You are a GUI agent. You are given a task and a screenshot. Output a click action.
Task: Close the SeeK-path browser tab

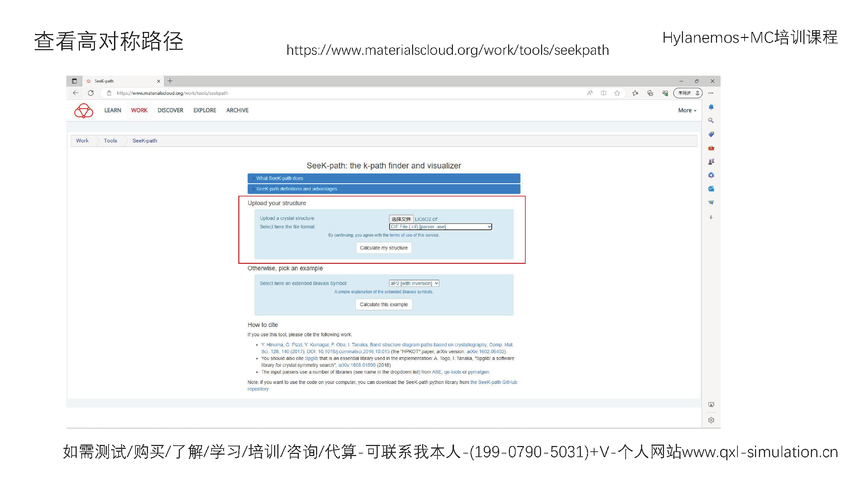point(159,81)
